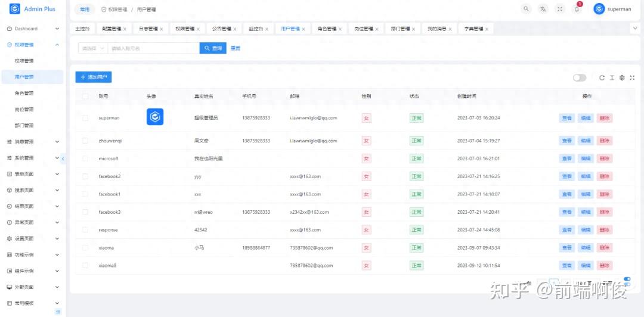This screenshot has height=317, width=644.
Task: Select the checkbox for the microsoft row
Action: tap(85, 158)
